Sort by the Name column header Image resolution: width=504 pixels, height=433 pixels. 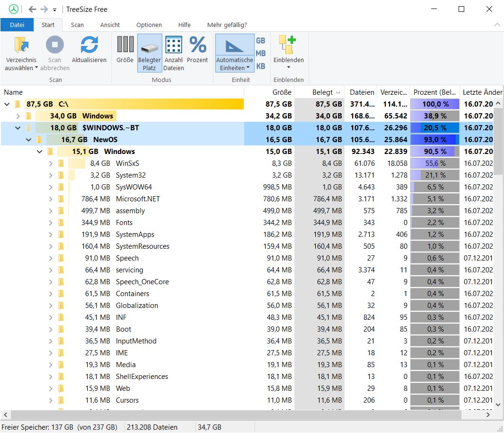(122, 92)
